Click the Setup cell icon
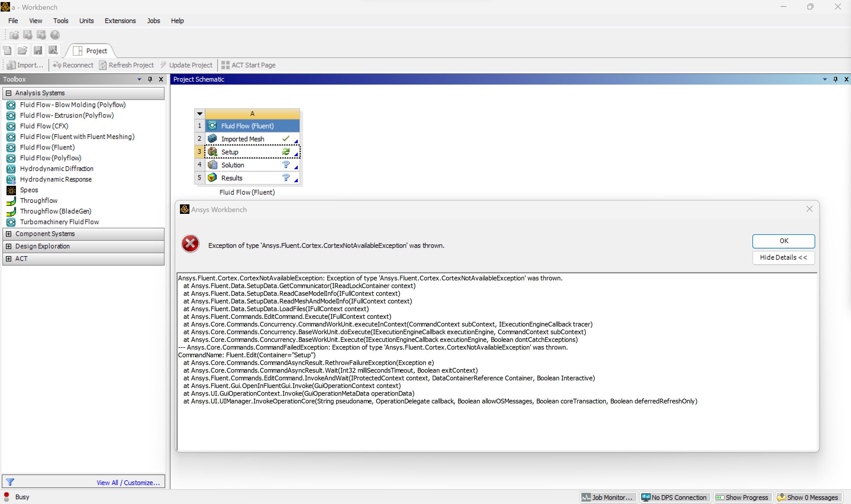 click(x=213, y=151)
